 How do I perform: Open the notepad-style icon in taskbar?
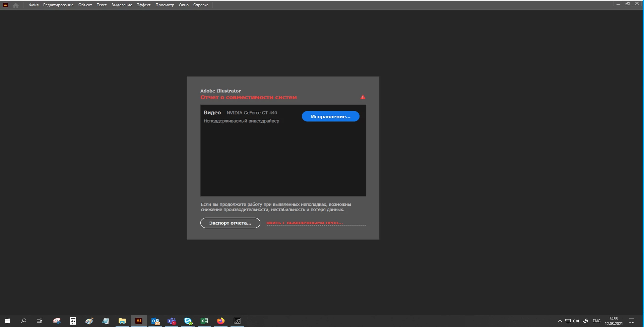click(x=106, y=321)
